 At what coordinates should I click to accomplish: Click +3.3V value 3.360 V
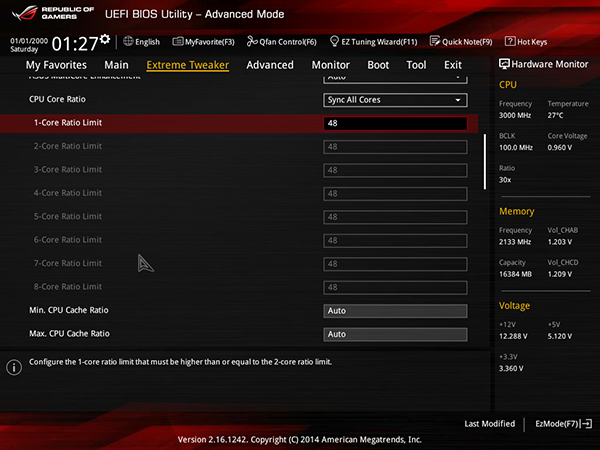coord(511,368)
